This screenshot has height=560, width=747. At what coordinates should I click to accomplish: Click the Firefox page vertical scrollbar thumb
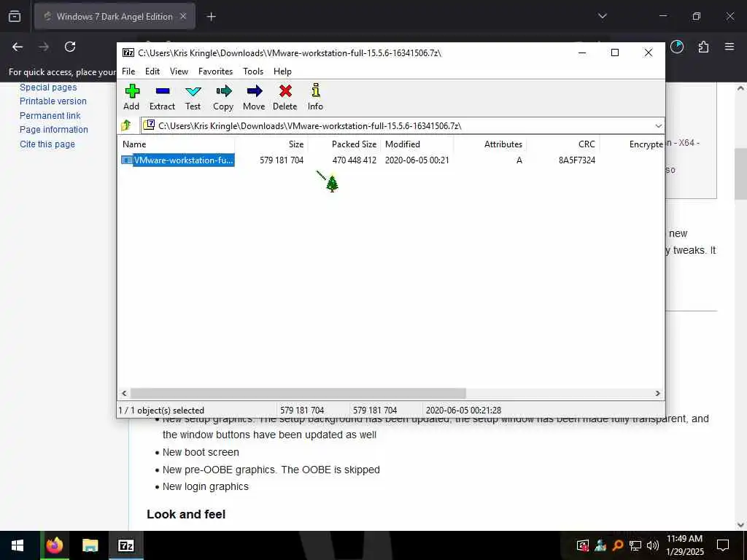click(740, 174)
